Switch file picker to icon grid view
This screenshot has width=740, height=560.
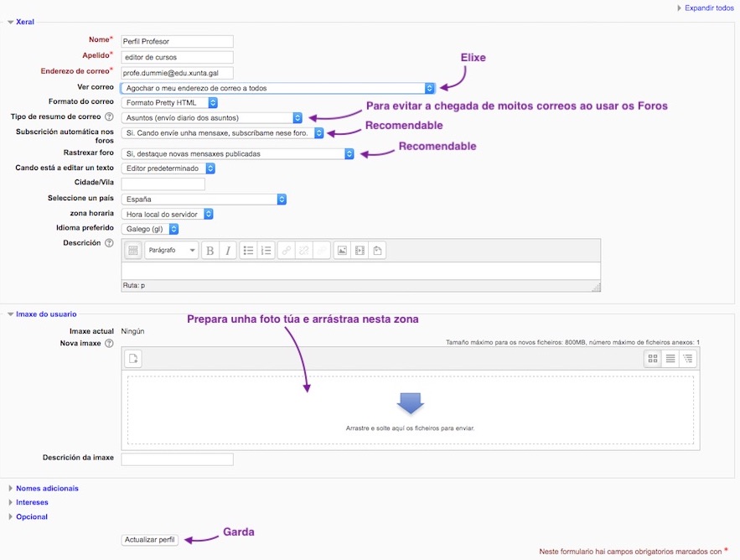pos(653,359)
